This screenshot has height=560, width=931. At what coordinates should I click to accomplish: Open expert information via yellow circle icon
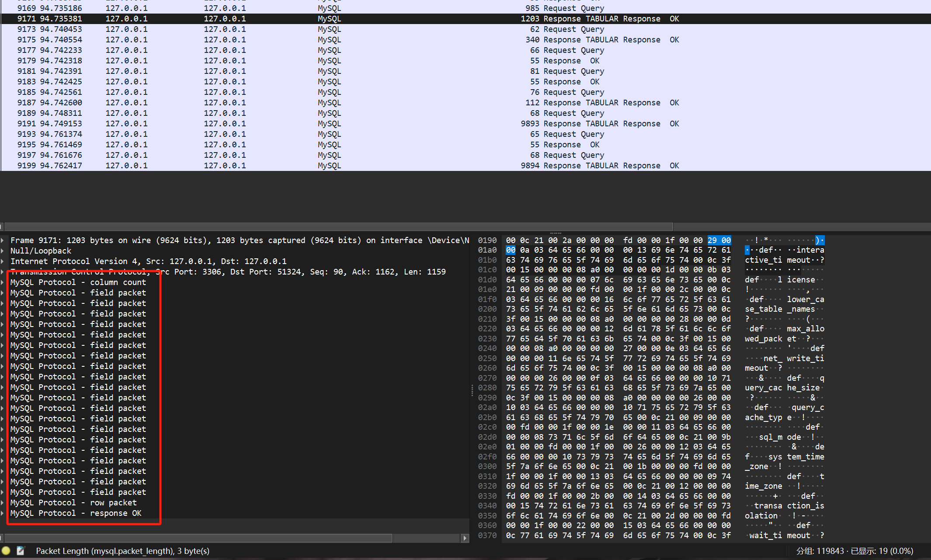(6, 551)
